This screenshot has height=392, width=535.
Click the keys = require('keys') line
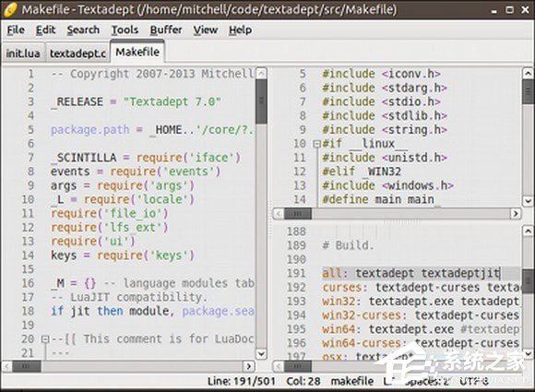pos(123,255)
